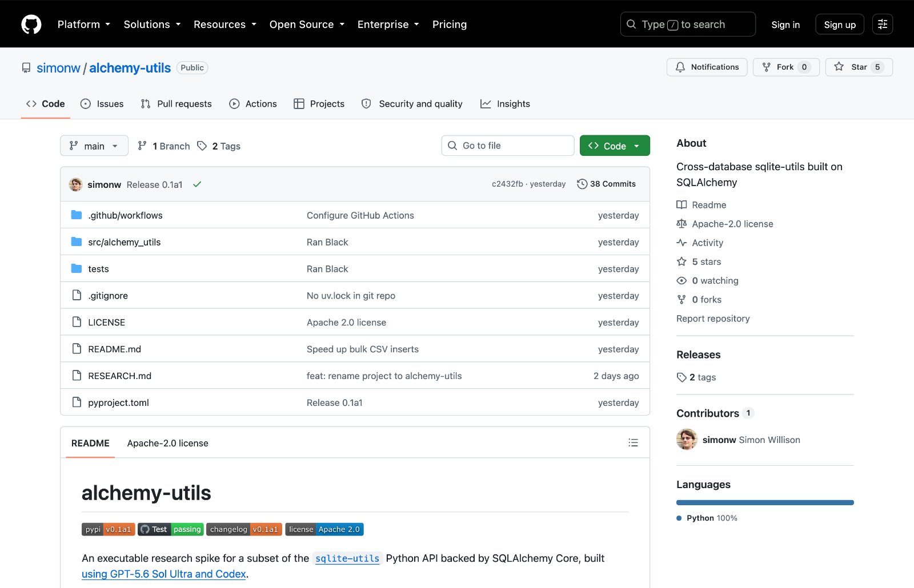Switch to the Actions tab
This screenshot has height=588, width=914.
point(253,103)
